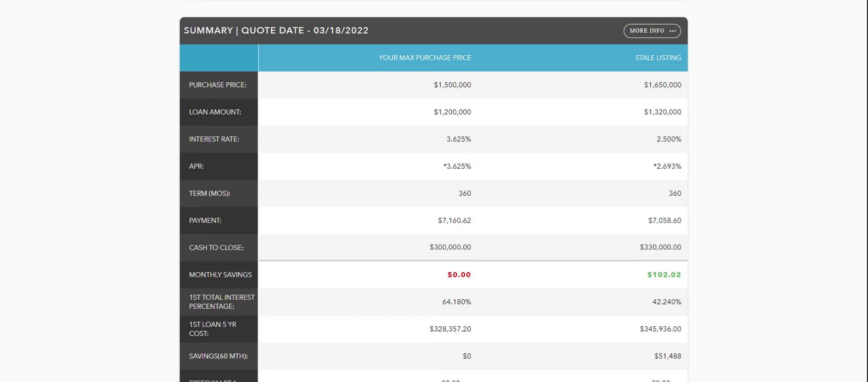
Task: Click the MORE INFO button
Action: 647,31
